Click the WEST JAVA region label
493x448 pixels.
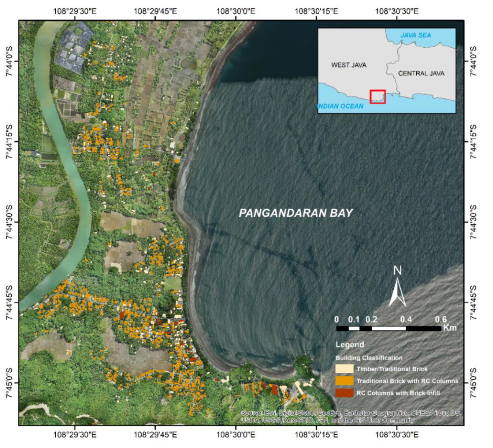(349, 65)
